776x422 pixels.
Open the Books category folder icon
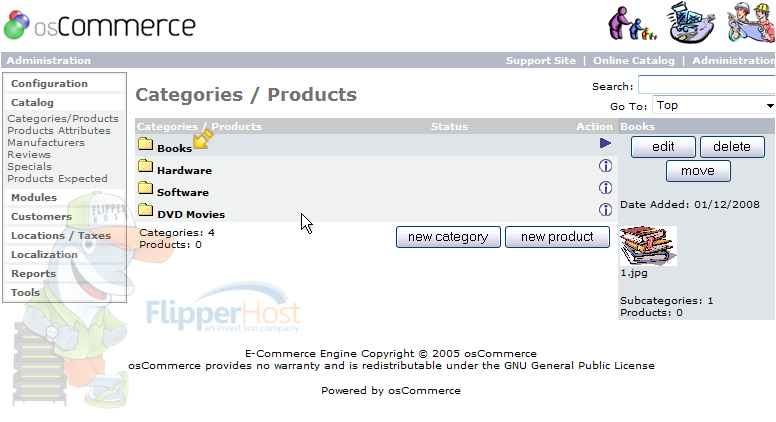click(x=146, y=144)
